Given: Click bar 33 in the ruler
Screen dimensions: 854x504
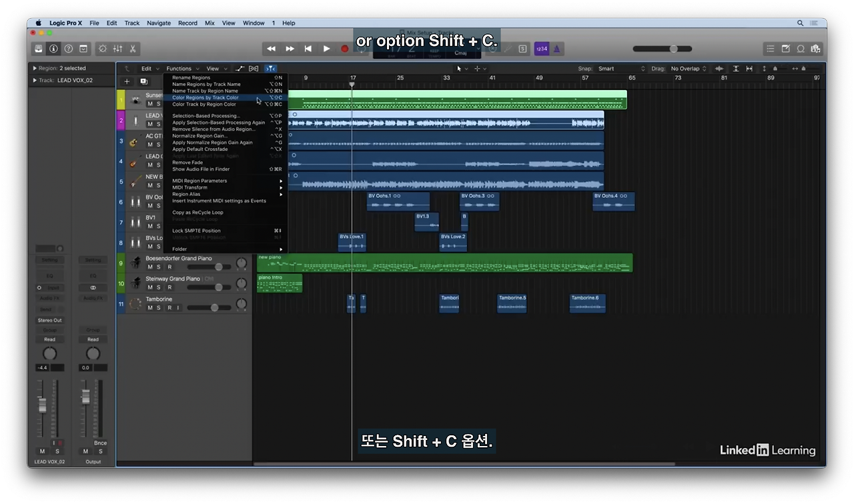Looking at the screenshot, I should (446, 78).
